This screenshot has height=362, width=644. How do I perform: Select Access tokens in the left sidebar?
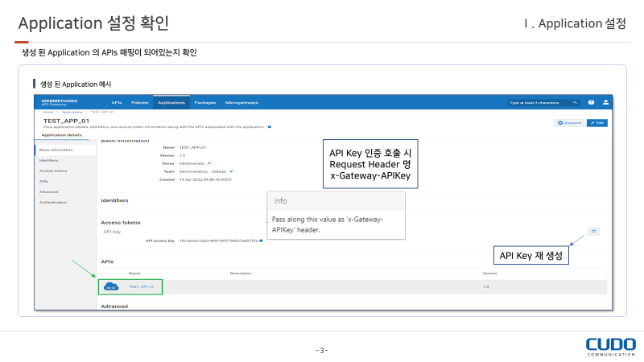tap(53, 171)
